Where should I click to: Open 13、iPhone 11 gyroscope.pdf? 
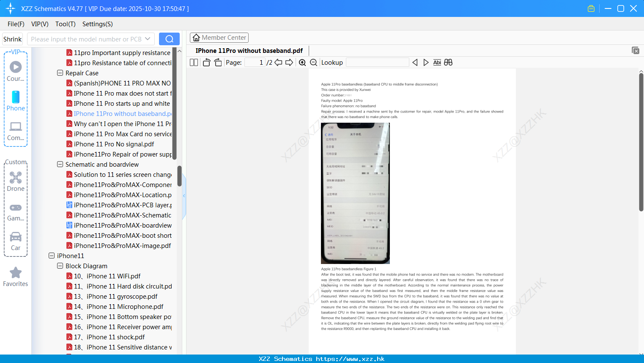pos(112,296)
